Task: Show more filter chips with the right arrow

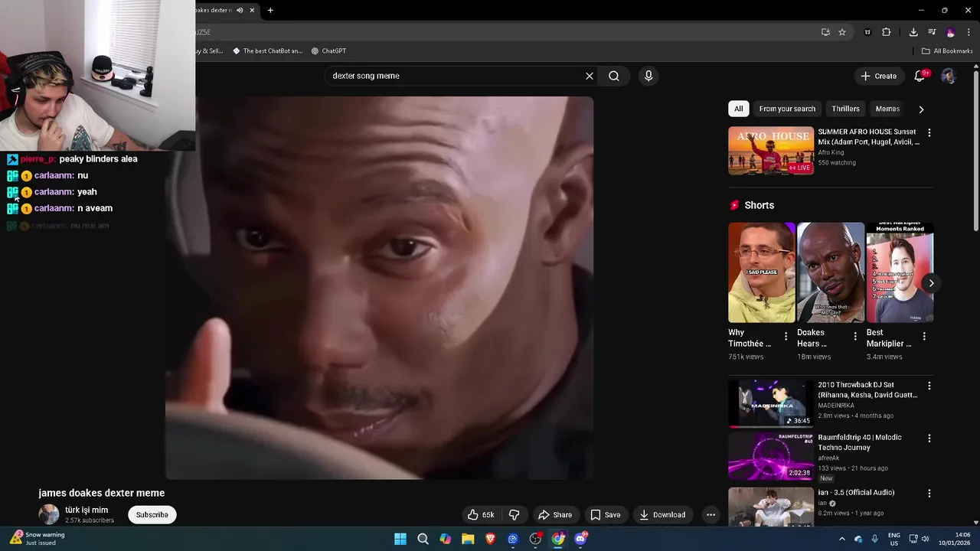Action: (x=921, y=109)
